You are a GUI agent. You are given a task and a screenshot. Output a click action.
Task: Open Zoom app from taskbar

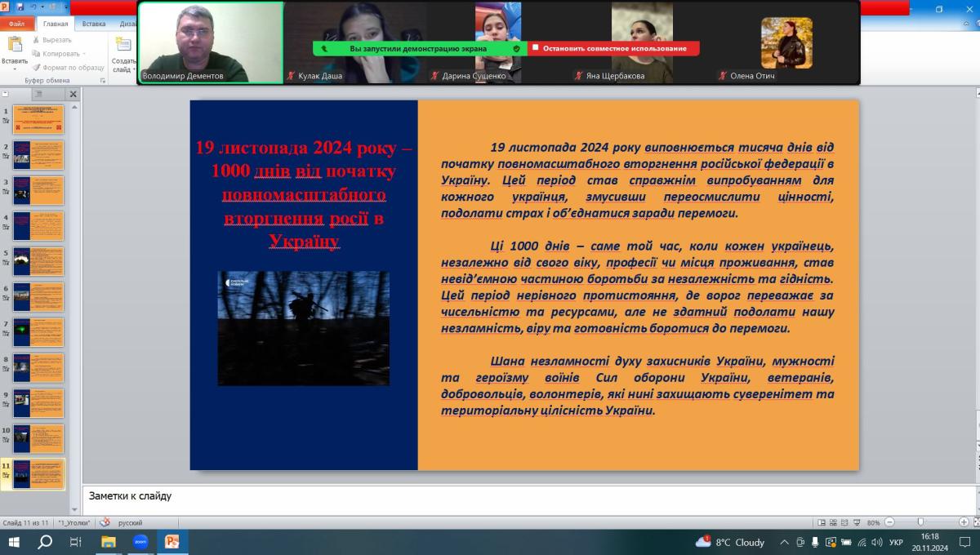tap(140, 542)
